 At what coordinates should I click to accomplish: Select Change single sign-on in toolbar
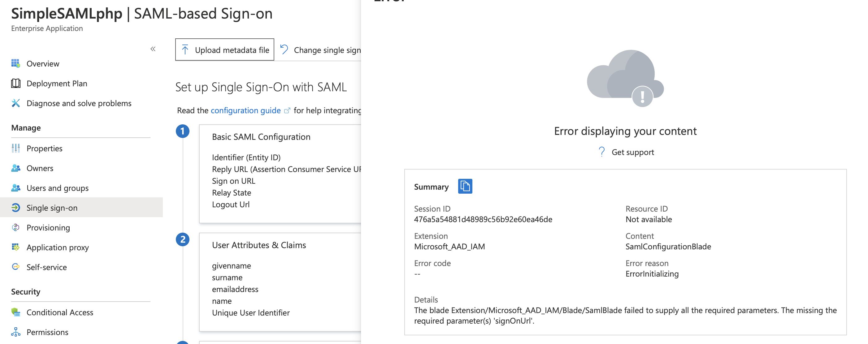323,49
